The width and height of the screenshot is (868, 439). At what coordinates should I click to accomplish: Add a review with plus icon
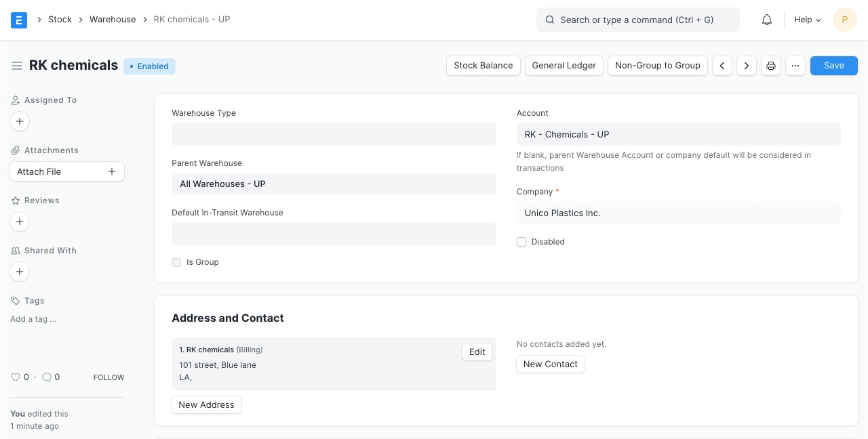20,222
